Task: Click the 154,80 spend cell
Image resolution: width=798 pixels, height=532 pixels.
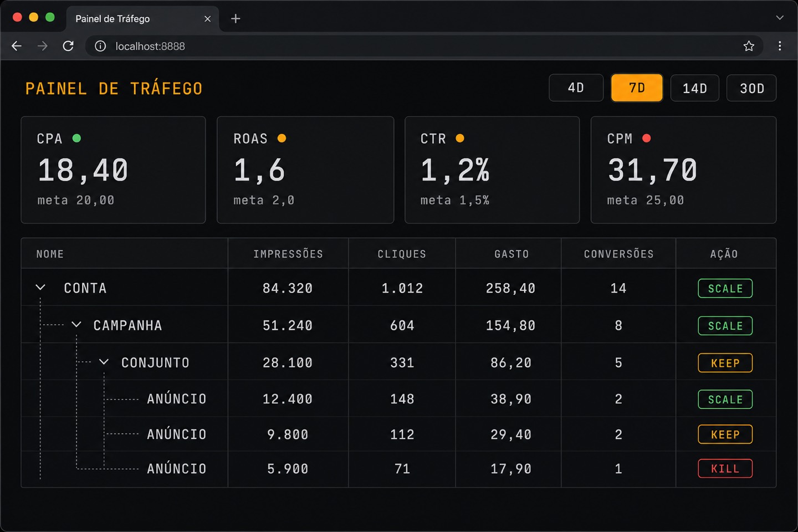Action: click(511, 325)
